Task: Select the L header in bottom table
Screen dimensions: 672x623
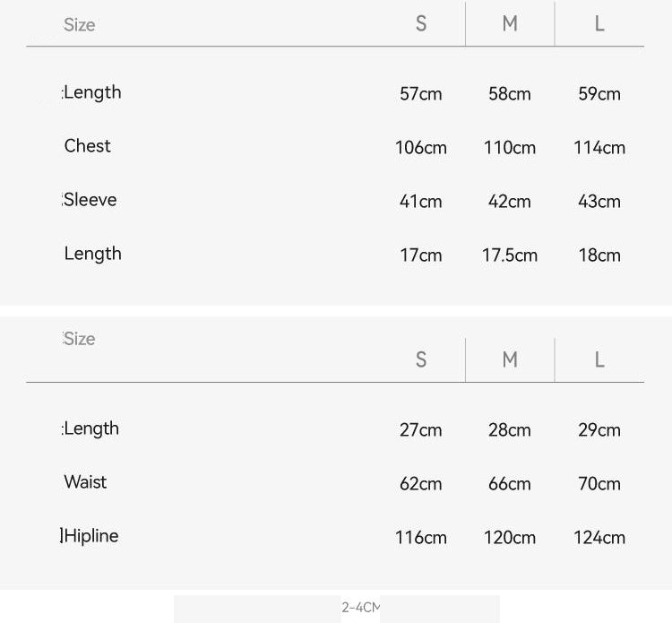Action: 599,359
